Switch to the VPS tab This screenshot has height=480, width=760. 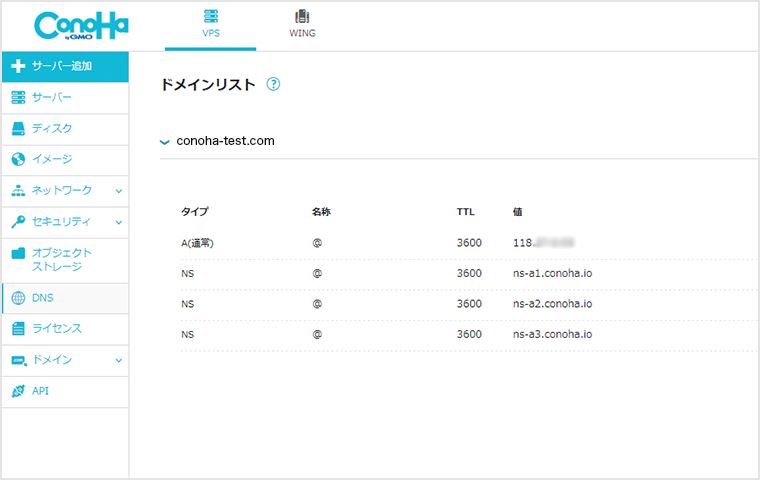pos(210,24)
